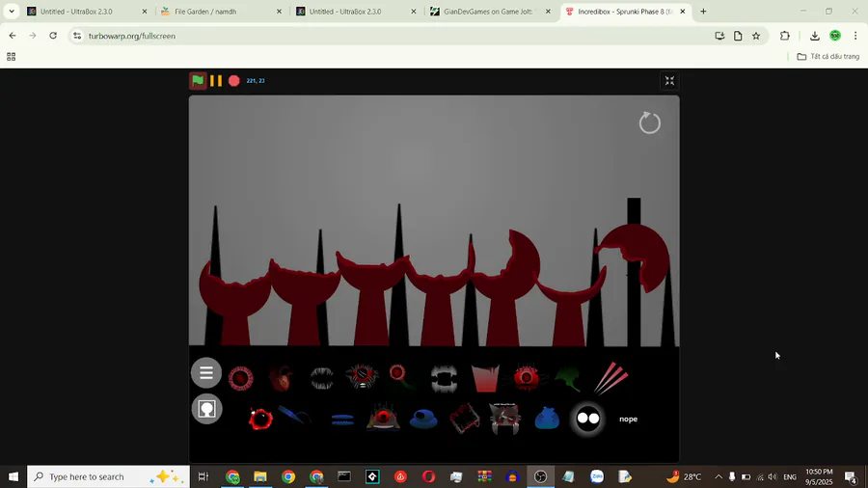Open a new browser tab
868x488 pixels.
pos(703,11)
